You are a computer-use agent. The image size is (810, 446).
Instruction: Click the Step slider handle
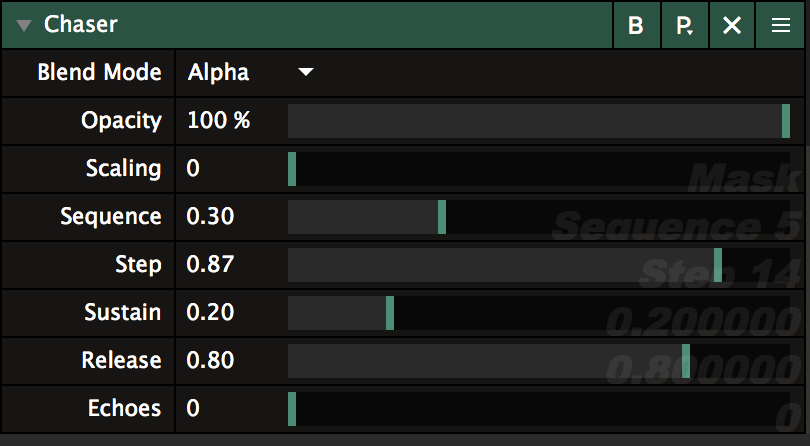click(x=718, y=265)
